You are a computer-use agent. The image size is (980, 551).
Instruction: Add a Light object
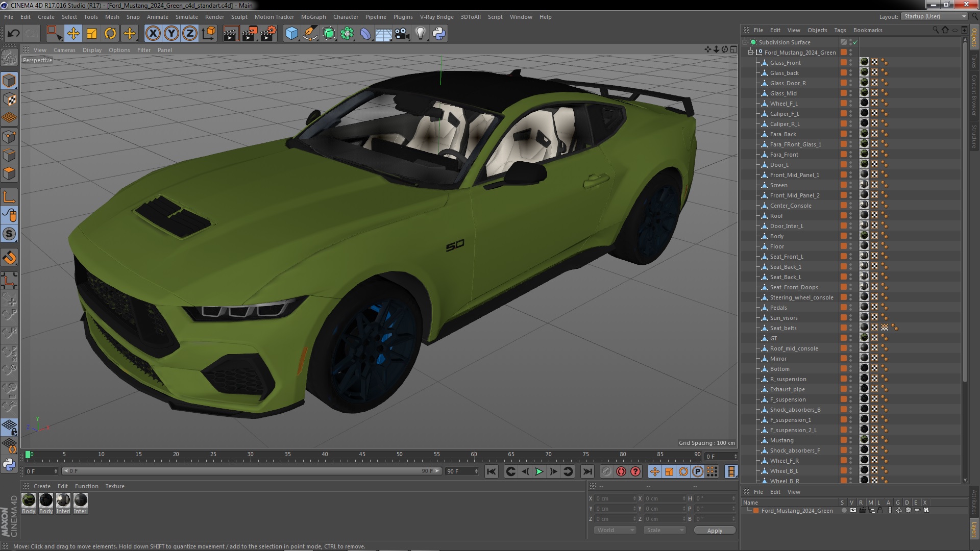coord(420,34)
